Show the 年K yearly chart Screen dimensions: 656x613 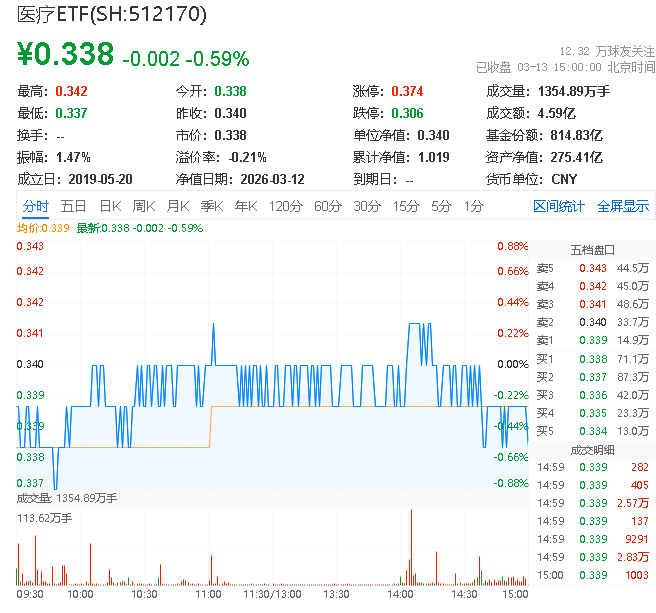coord(245,206)
